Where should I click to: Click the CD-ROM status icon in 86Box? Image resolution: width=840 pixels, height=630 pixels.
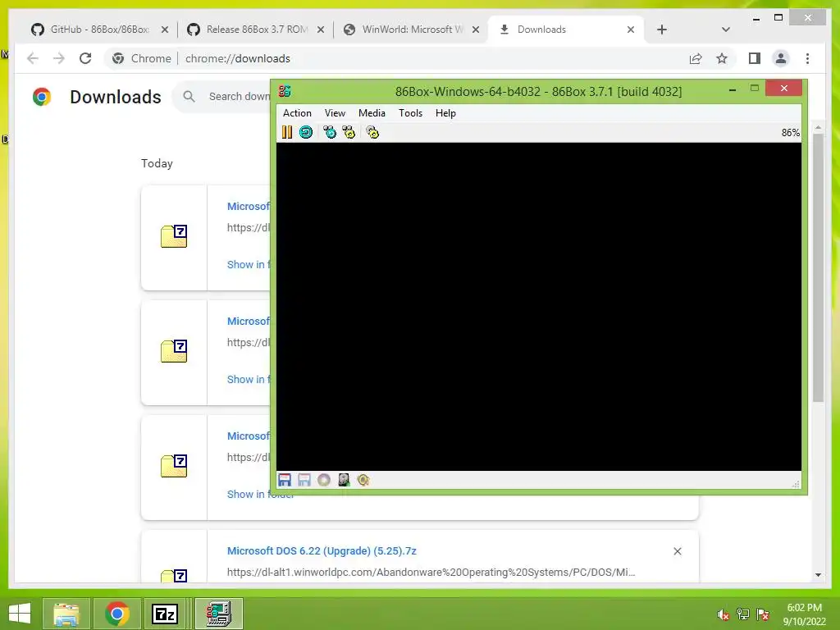pos(323,480)
